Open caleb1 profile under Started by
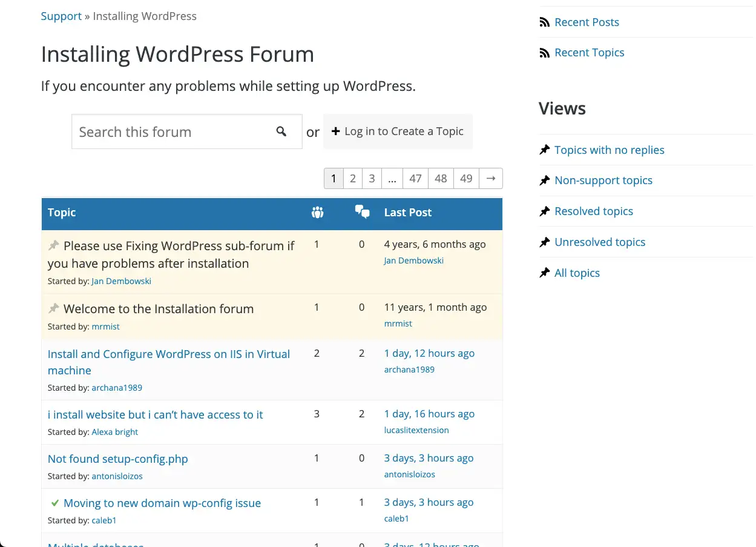Viewport: 756px width, 547px height. [x=104, y=520]
